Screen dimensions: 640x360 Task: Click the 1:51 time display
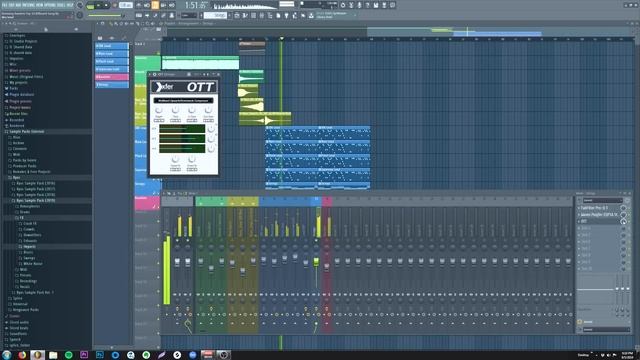(x=195, y=5)
